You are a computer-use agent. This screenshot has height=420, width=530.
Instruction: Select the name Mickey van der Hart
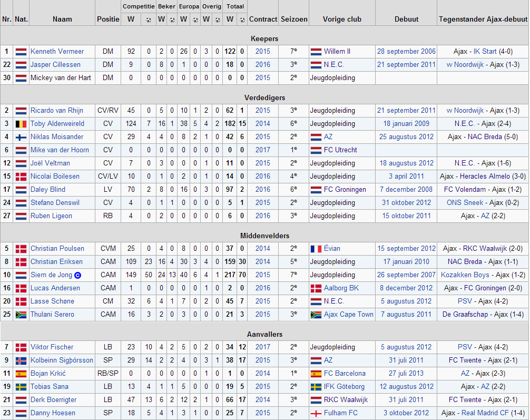click(61, 78)
